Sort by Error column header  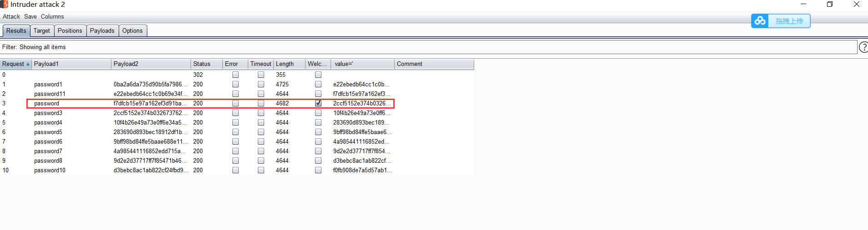[x=236, y=64]
